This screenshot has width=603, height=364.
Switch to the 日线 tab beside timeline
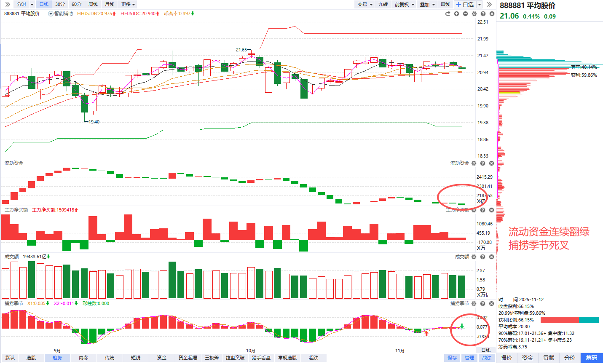pos(486,350)
